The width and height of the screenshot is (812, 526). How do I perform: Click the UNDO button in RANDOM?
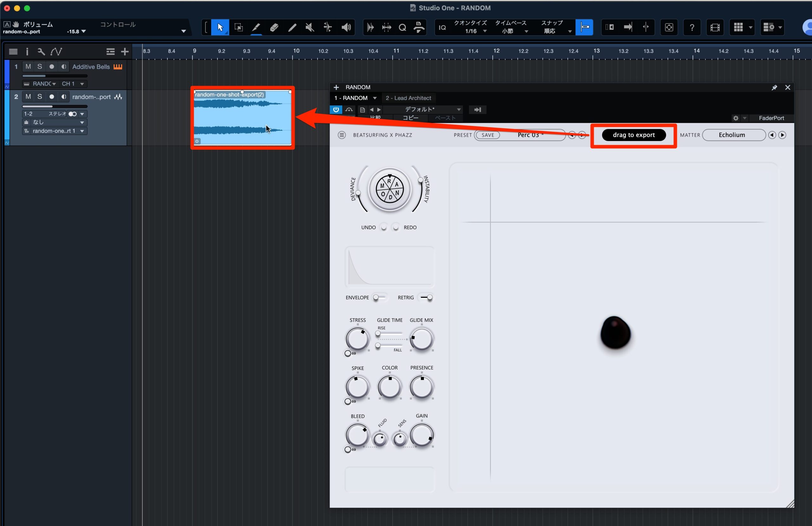[x=384, y=228]
